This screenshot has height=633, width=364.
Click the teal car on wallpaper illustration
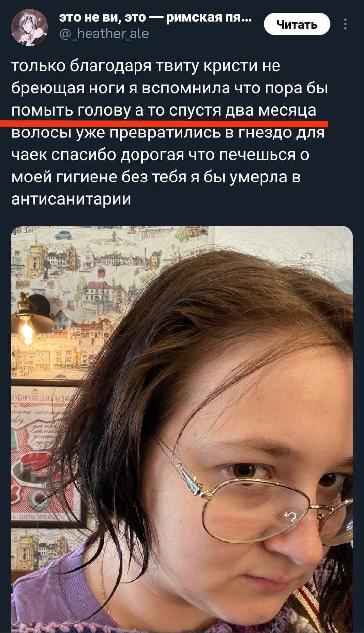[x=63, y=234]
